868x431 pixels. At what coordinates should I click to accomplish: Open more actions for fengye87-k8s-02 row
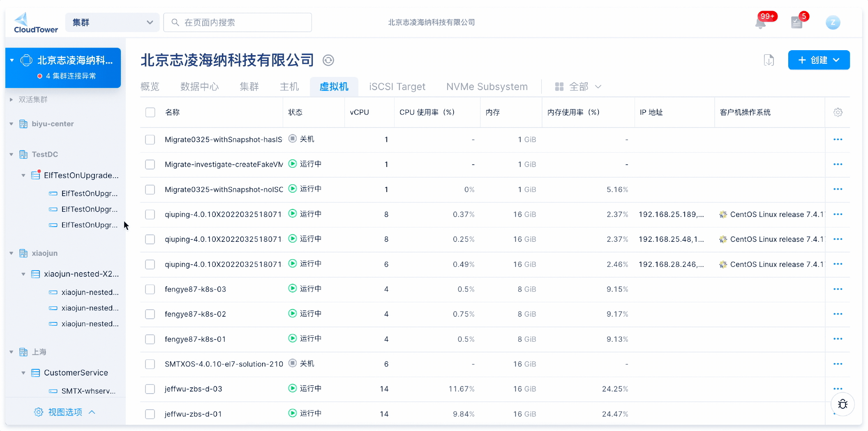click(838, 314)
